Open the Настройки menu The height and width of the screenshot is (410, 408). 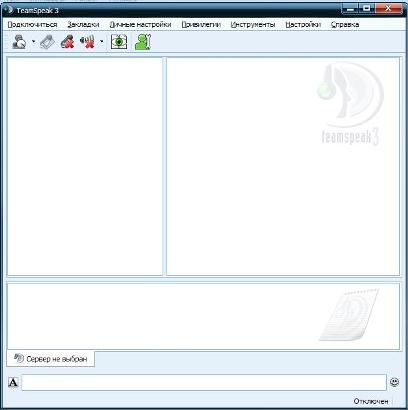click(x=303, y=25)
